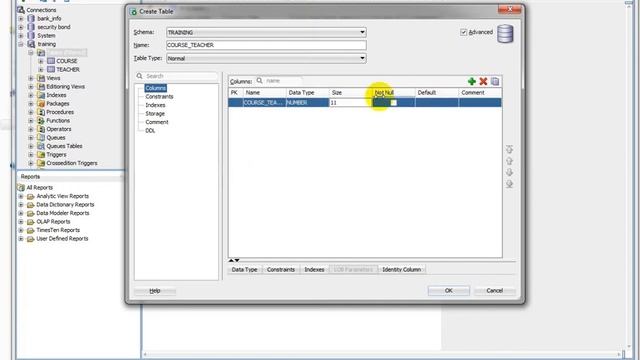Click the Operators folder icon
The image size is (640, 360).
41,129
